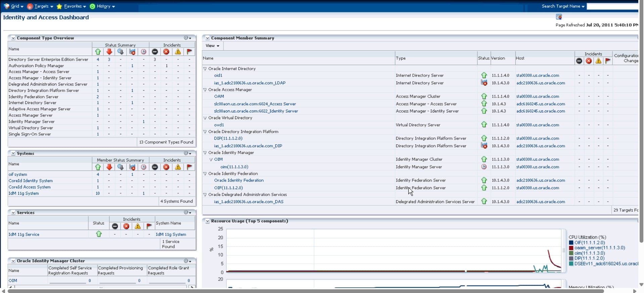This screenshot has width=644, height=293.
Task: Open the Targets menu
Action: coord(40,6)
